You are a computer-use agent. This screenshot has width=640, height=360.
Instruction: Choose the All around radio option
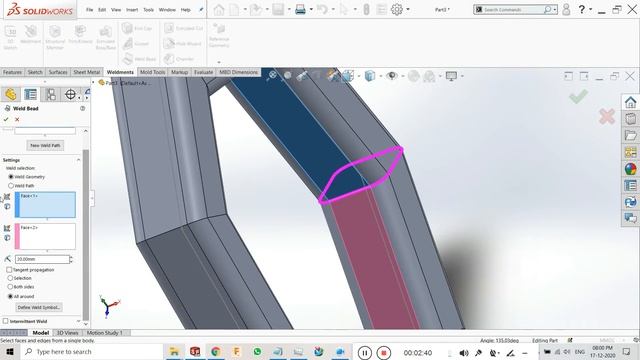coord(10,296)
